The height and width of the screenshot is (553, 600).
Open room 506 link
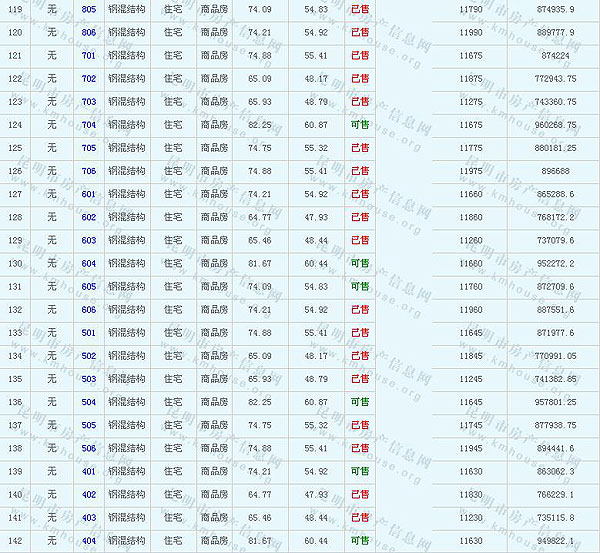89,448
